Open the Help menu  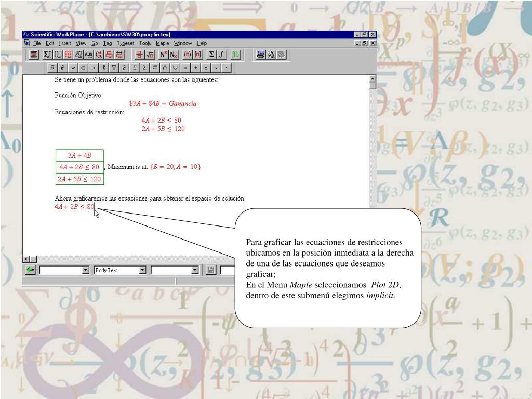[x=202, y=43]
